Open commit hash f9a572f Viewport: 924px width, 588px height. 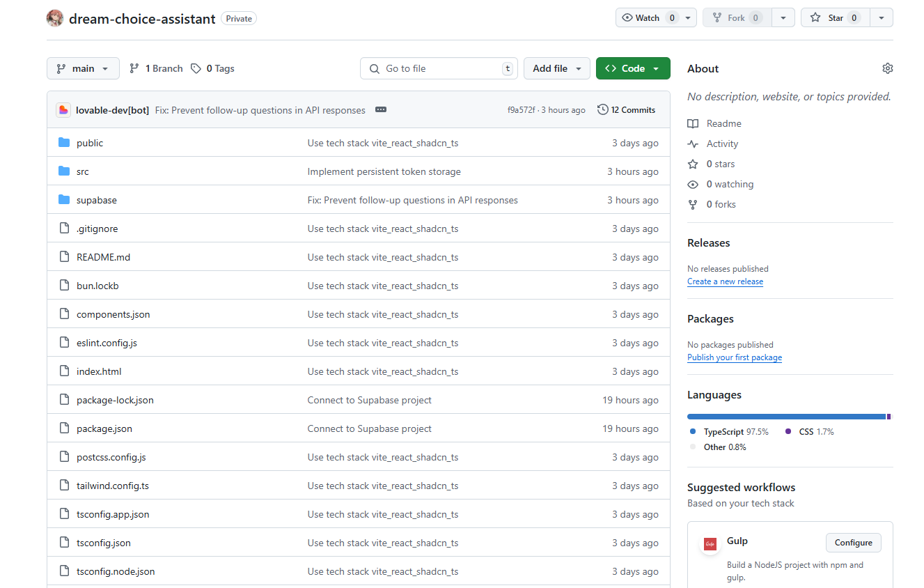522,110
